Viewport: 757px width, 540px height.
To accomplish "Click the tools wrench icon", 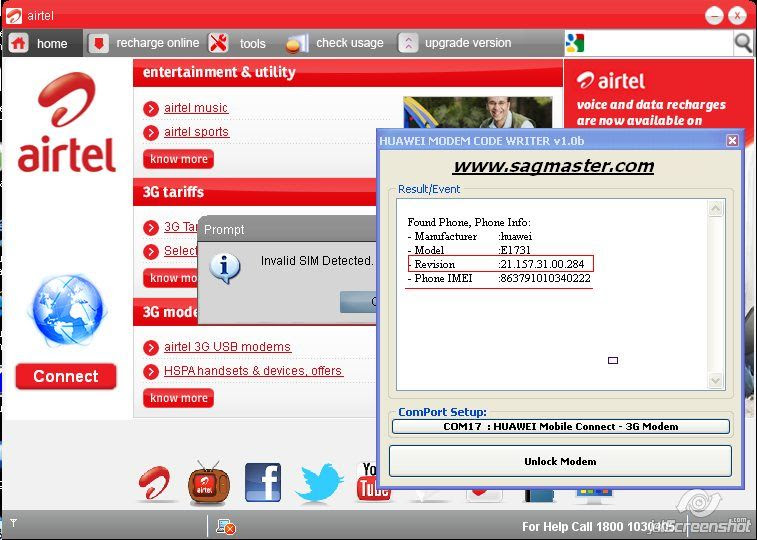I will pos(218,43).
